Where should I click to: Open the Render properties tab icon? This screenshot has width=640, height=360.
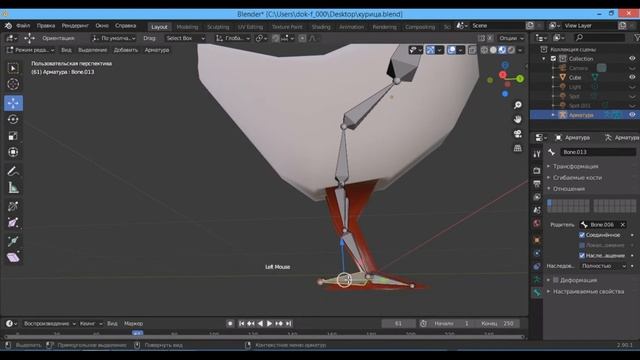point(537,170)
